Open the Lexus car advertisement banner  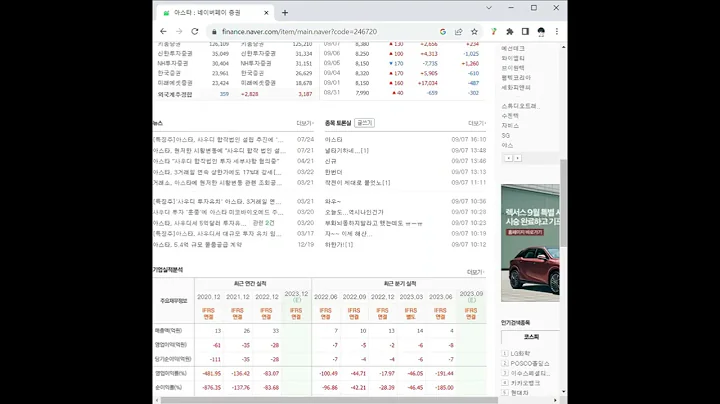click(530, 243)
